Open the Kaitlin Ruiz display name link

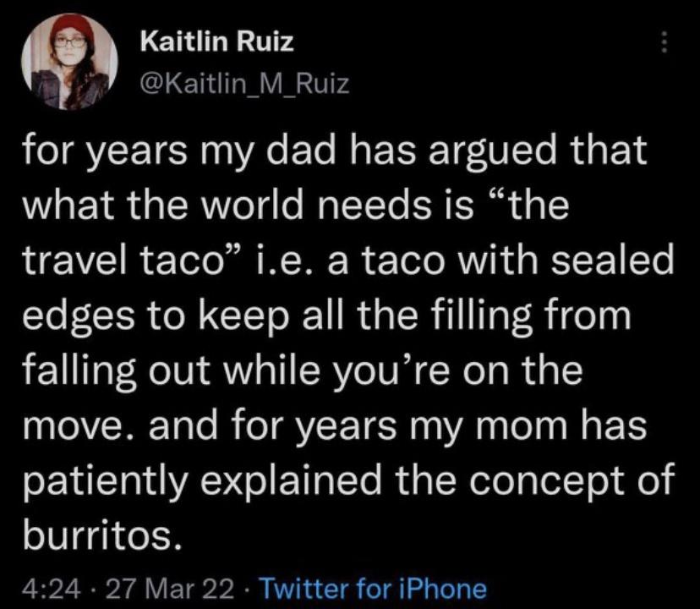coord(216,41)
